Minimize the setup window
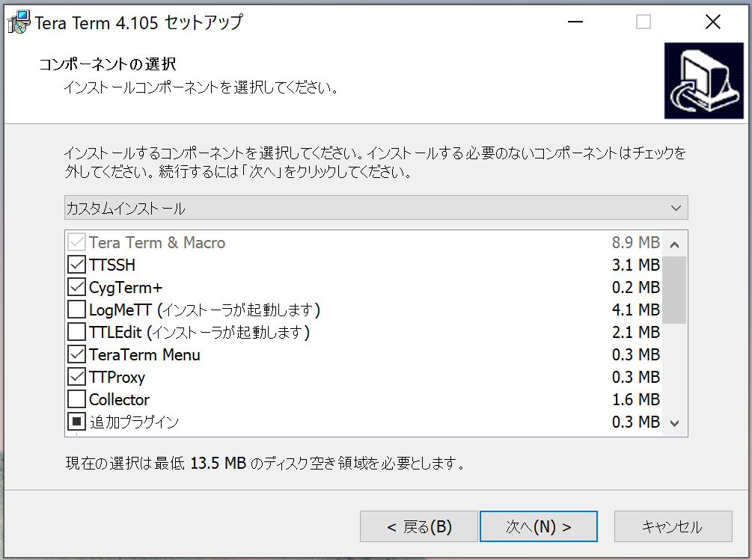 (575, 22)
